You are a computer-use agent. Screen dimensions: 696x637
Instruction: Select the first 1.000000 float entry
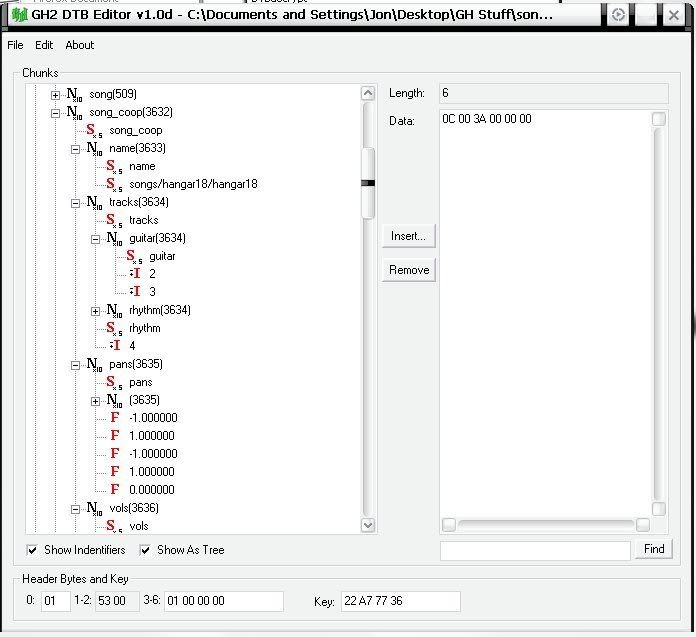tap(151, 436)
